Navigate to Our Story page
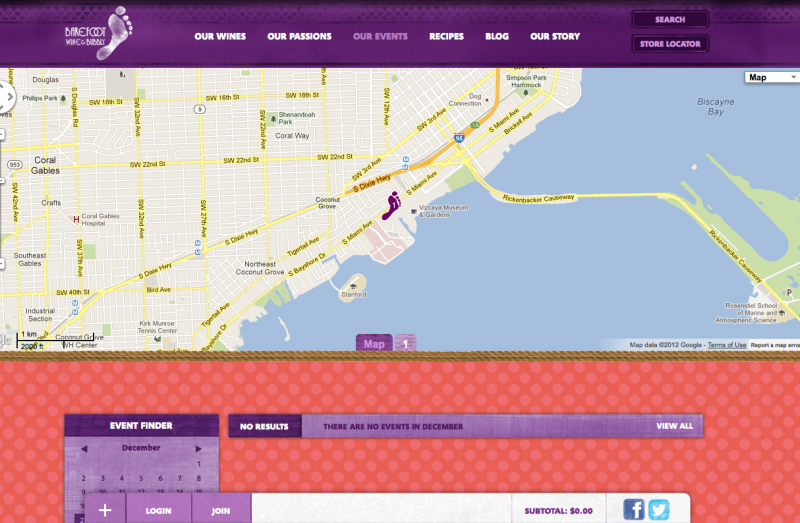Image resolution: width=800 pixels, height=523 pixels. pyautogui.click(x=555, y=37)
